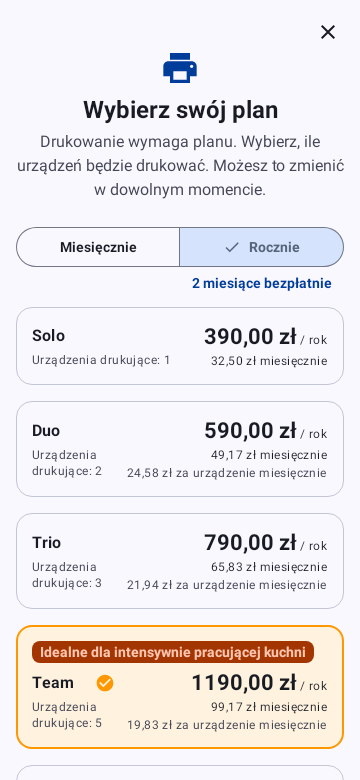The height and width of the screenshot is (780, 360).
Task: Close the plan selection dialog
Action: tap(328, 32)
